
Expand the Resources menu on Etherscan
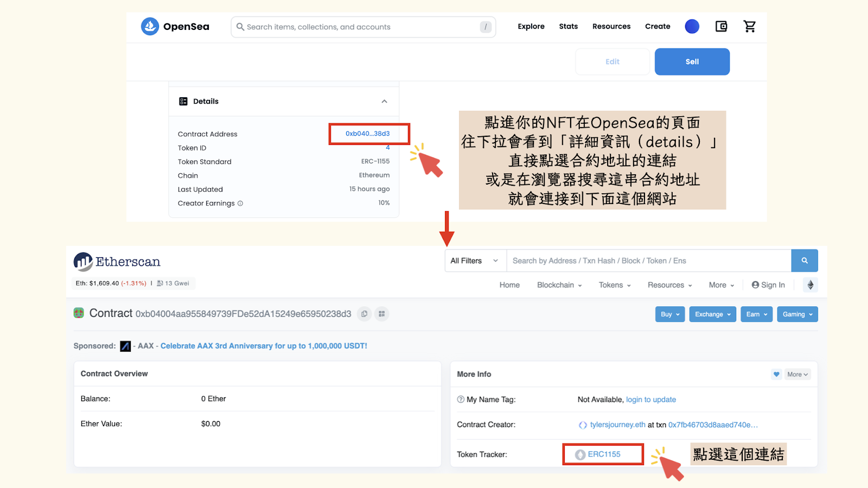tap(669, 285)
